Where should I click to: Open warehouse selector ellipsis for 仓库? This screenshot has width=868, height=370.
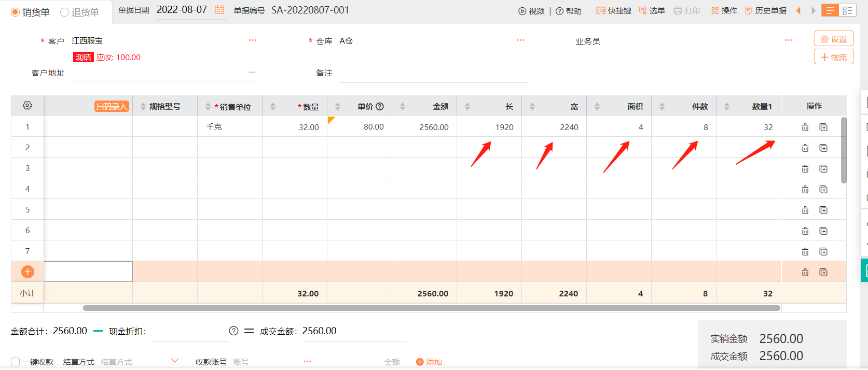520,40
